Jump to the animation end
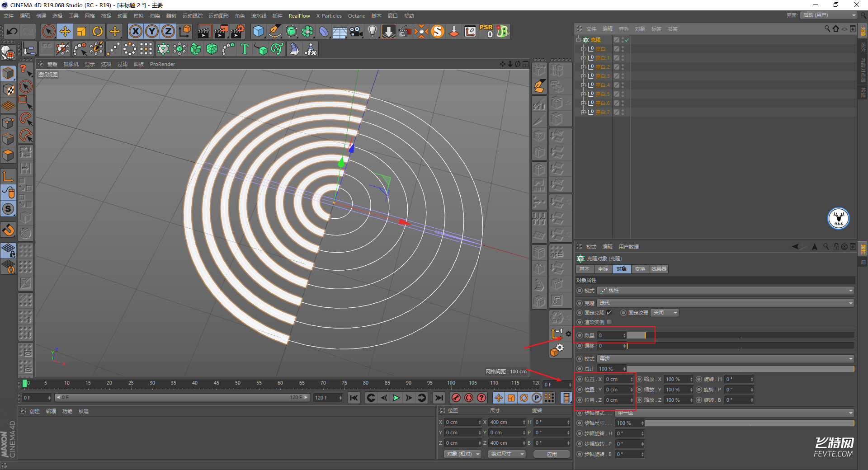The height and width of the screenshot is (470, 868). (x=439, y=398)
